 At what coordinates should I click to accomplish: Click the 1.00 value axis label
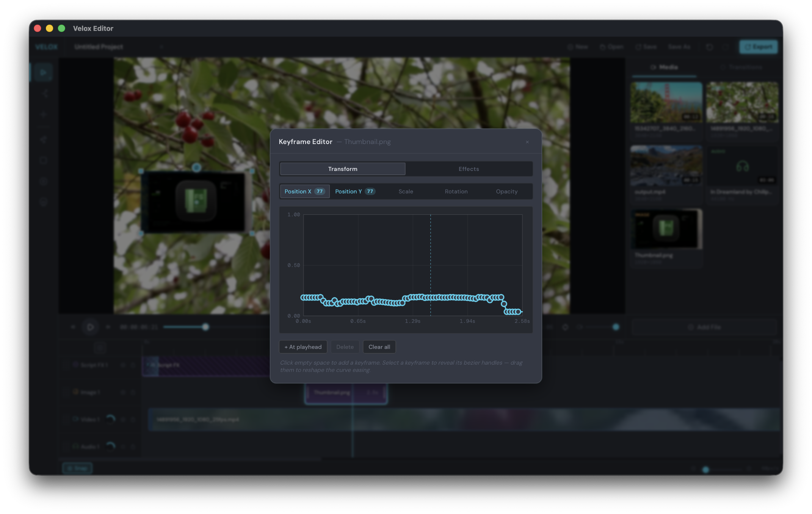(x=293, y=215)
